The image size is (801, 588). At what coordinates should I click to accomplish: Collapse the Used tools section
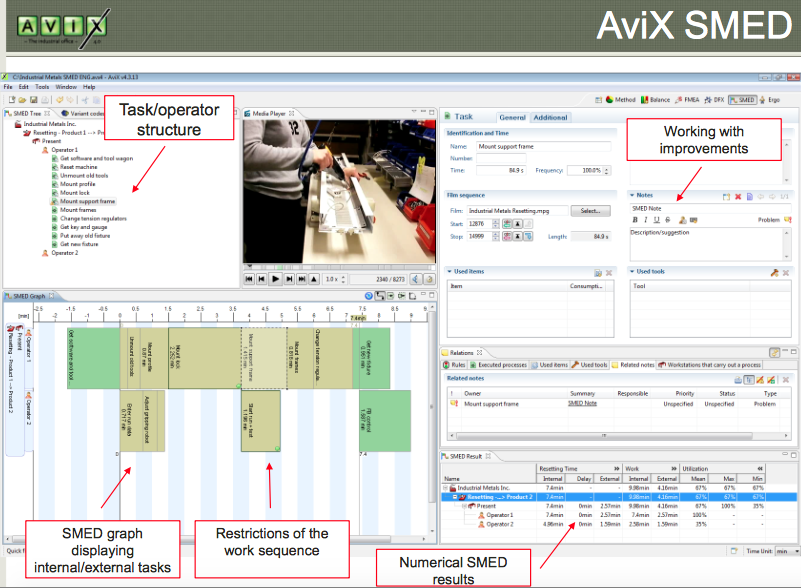632,272
